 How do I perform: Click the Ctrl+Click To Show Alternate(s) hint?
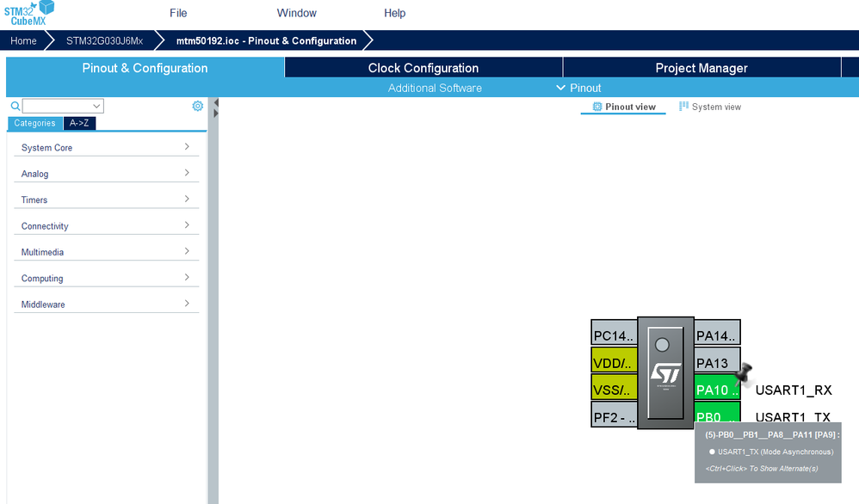tap(762, 469)
